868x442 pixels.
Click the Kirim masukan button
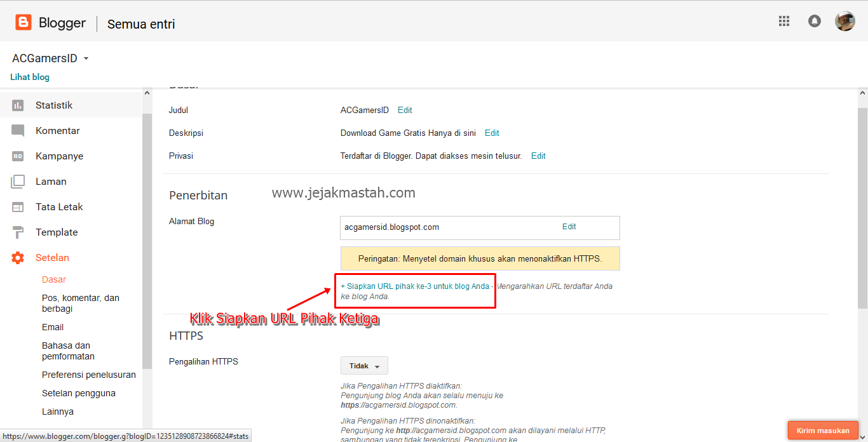[823, 431]
